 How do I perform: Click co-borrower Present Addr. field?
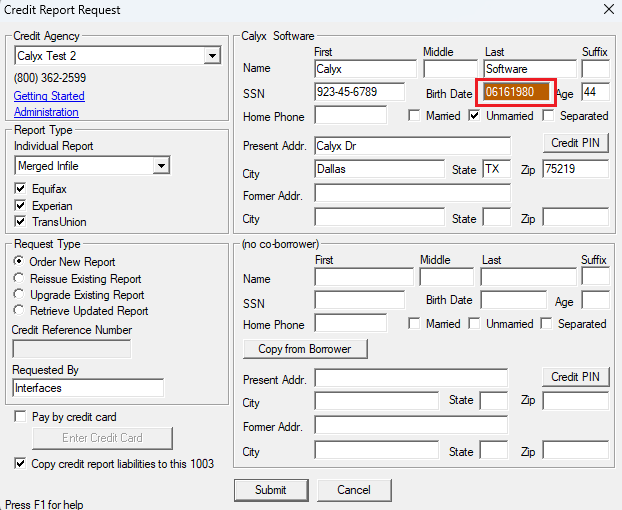411,378
